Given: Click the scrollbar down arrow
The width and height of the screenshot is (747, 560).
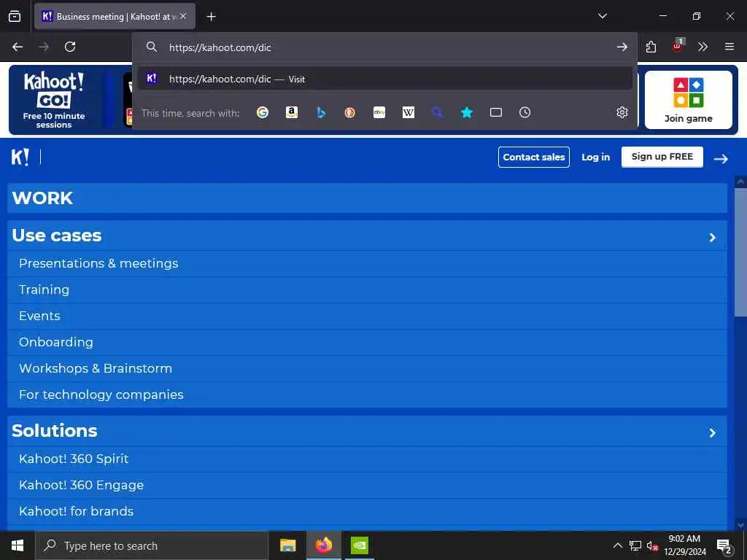Looking at the screenshot, I should [740, 525].
